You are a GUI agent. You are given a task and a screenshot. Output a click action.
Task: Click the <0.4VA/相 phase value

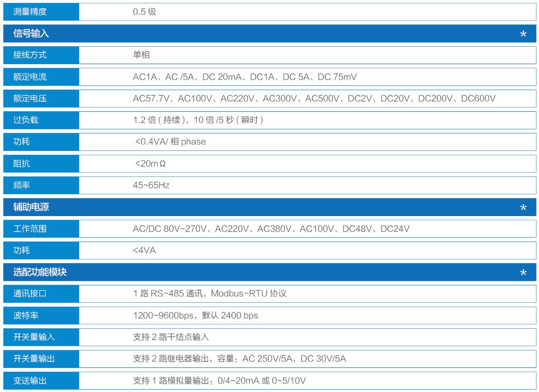click(x=170, y=142)
